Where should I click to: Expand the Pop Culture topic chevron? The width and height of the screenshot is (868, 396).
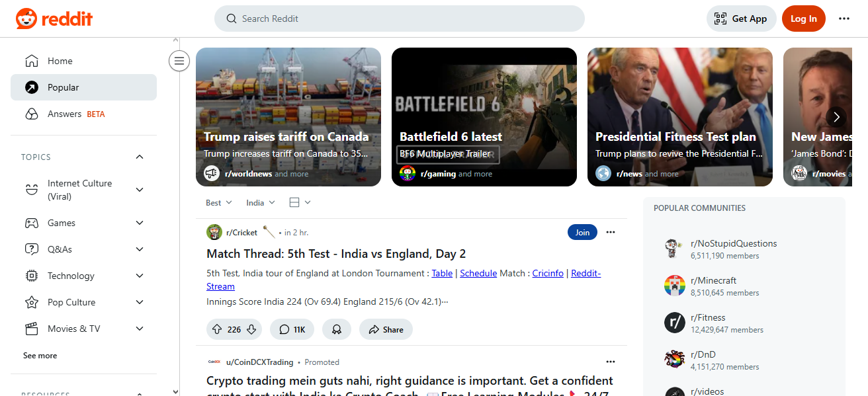[x=140, y=302]
